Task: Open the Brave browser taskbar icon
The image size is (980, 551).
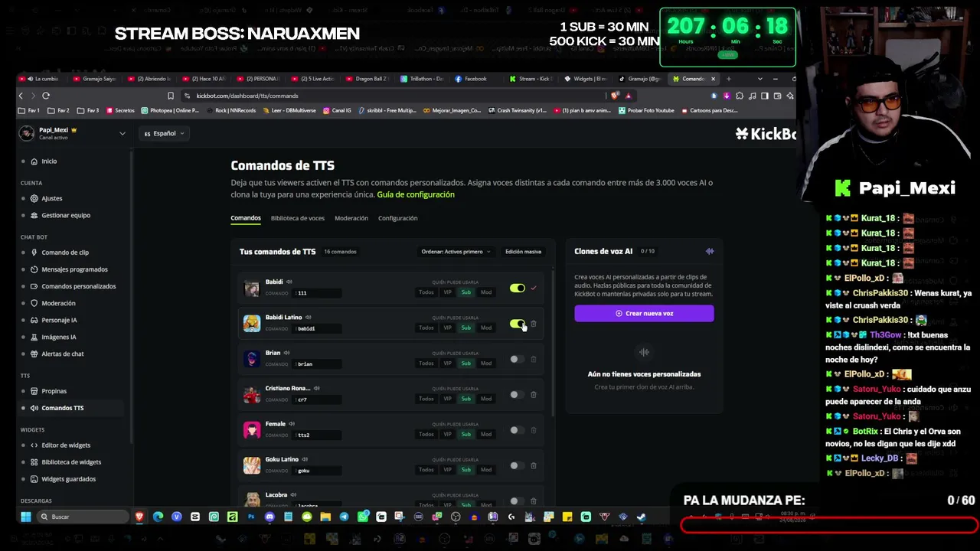Action: pyautogui.click(x=139, y=517)
